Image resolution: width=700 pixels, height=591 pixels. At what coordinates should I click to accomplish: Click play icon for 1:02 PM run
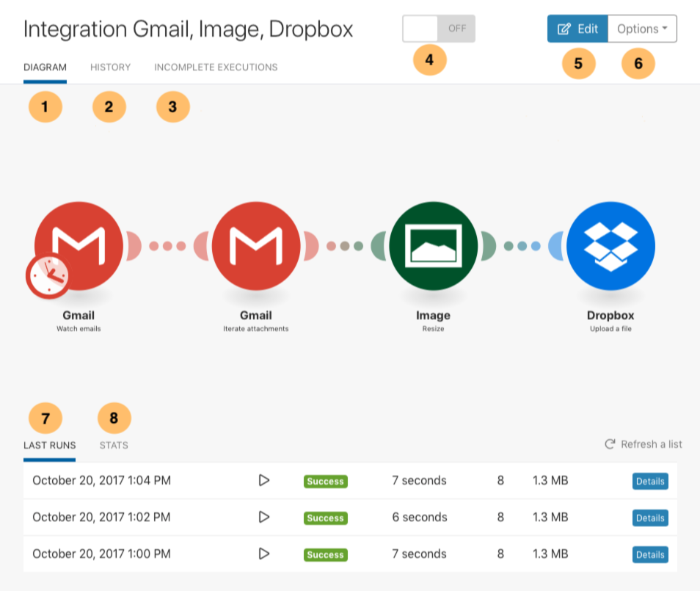[264, 517]
